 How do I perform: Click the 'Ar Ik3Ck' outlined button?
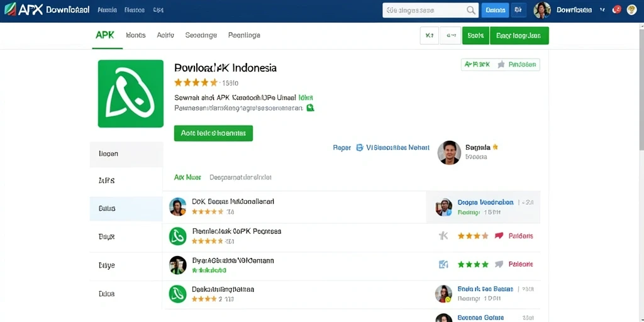point(478,65)
